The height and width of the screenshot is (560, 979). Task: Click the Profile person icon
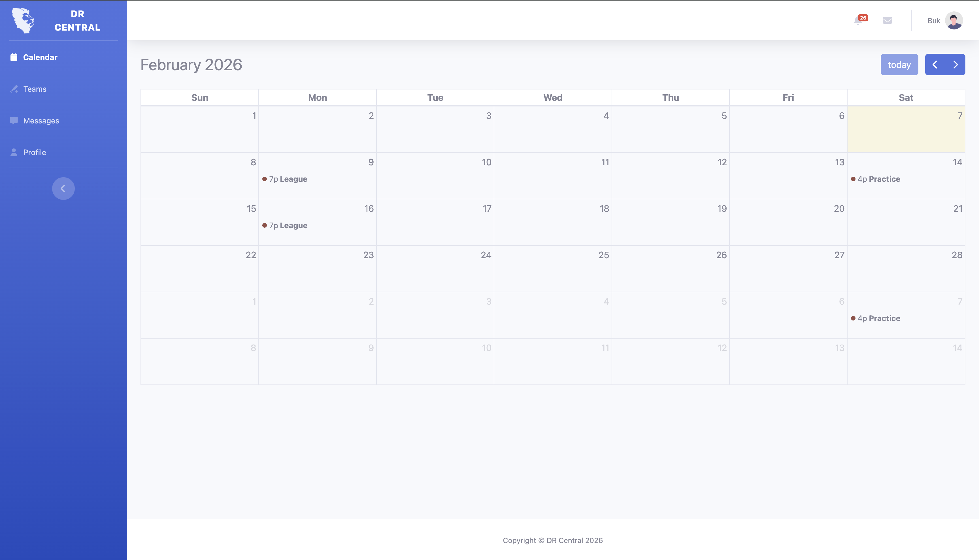pos(14,152)
